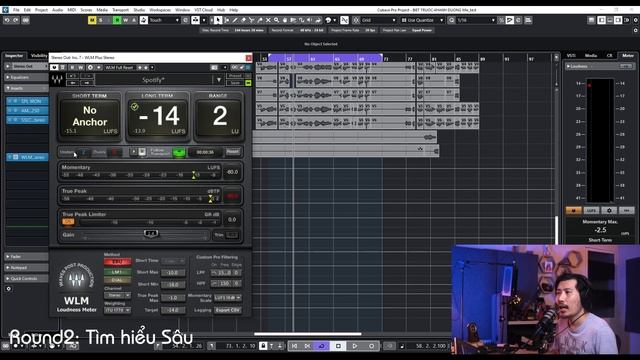Click the Redo arrow in toolbar
640x360 pixels.
(x=16, y=20)
